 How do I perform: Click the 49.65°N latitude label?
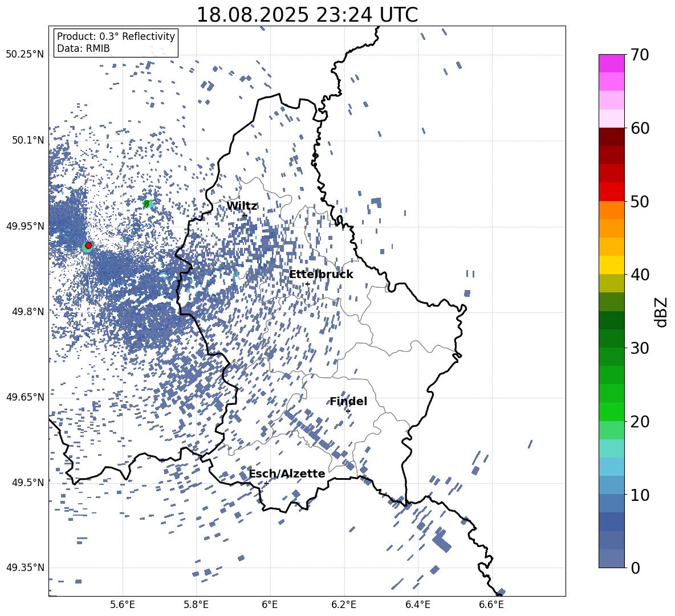click(x=25, y=397)
